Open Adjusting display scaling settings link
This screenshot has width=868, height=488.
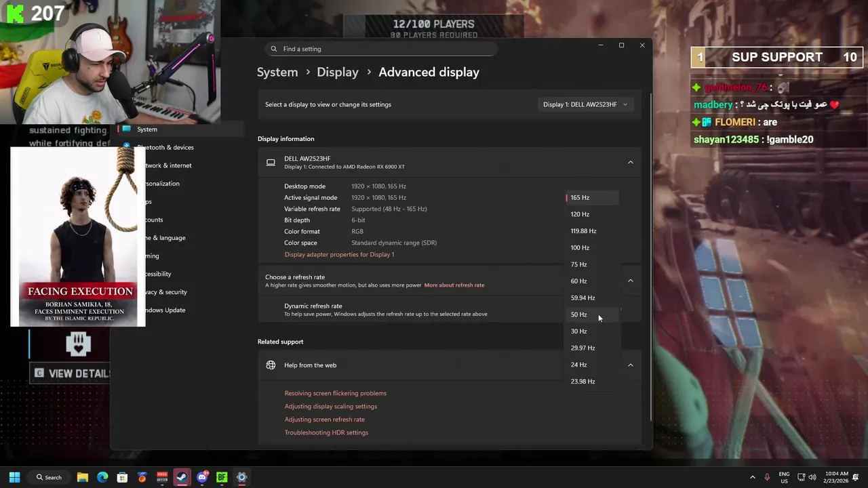pyautogui.click(x=330, y=407)
